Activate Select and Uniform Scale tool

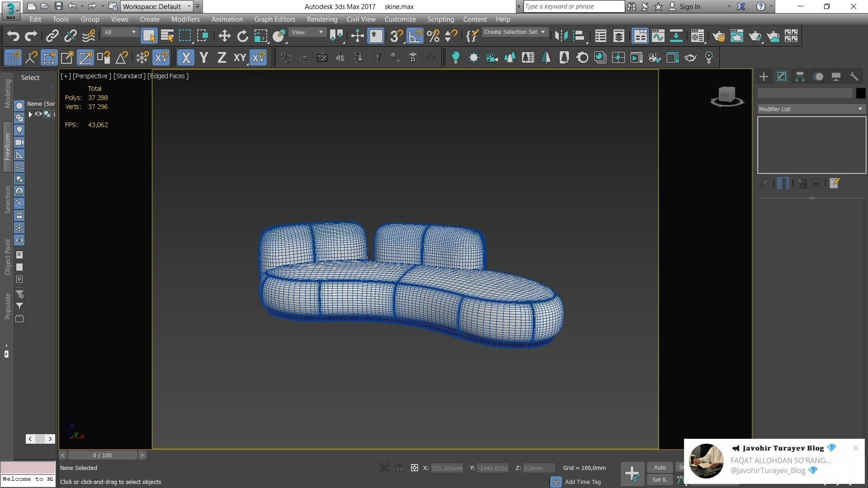pos(261,36)
